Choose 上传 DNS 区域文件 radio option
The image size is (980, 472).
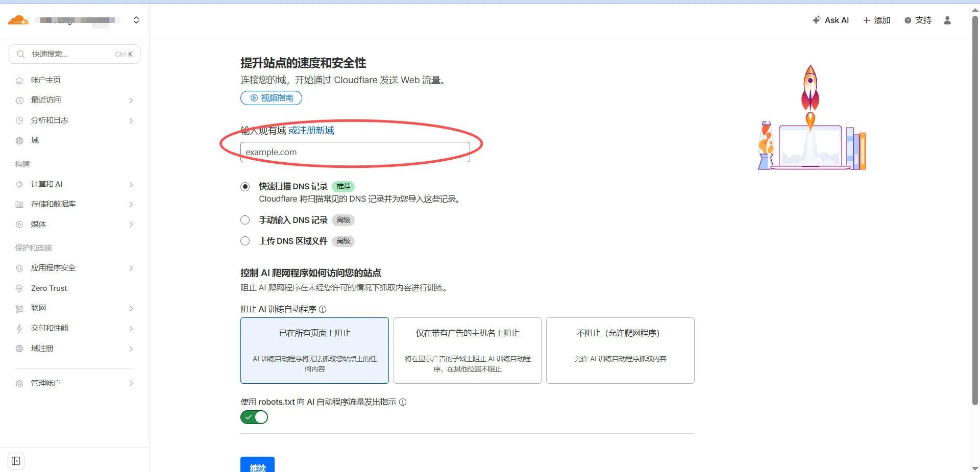pos(245,241)
